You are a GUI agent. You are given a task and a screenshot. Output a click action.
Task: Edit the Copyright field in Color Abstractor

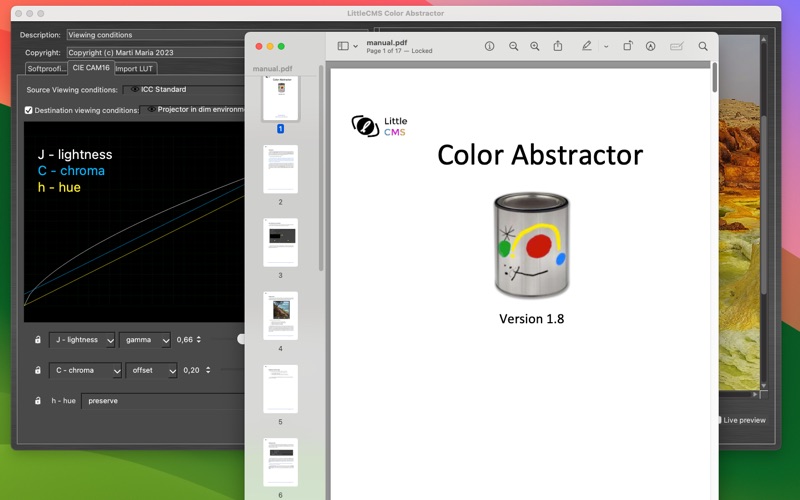(x=156, y=52)
